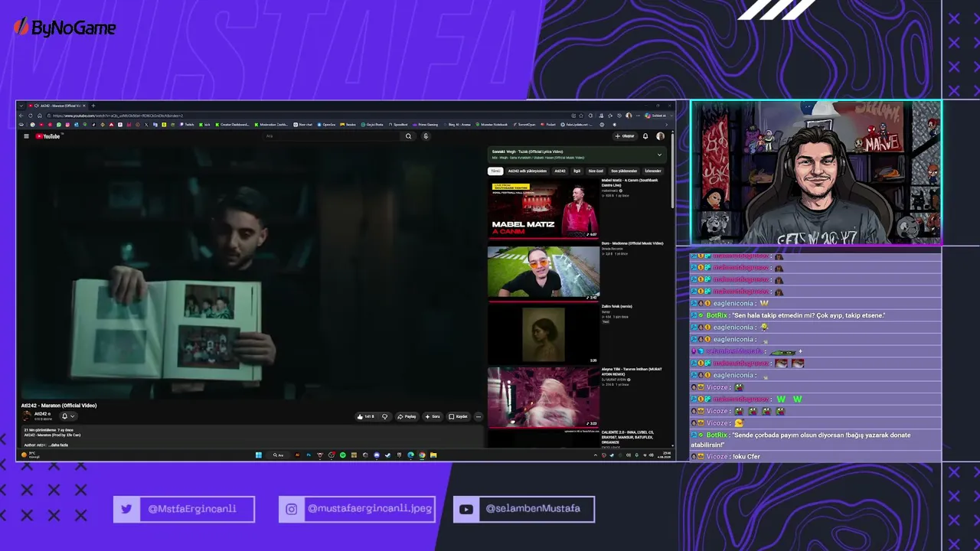980x551 pixels.
Task: Click the YouTube search magnifier button
Action: (409, 136)
